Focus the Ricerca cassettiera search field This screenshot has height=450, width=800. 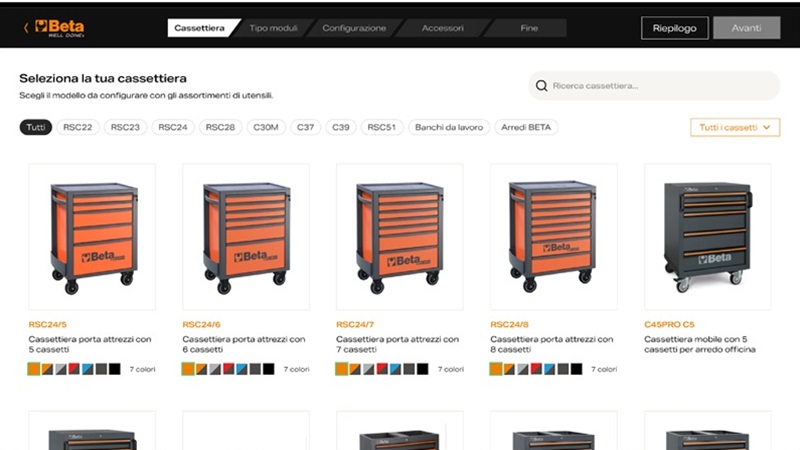click(654, 86)
